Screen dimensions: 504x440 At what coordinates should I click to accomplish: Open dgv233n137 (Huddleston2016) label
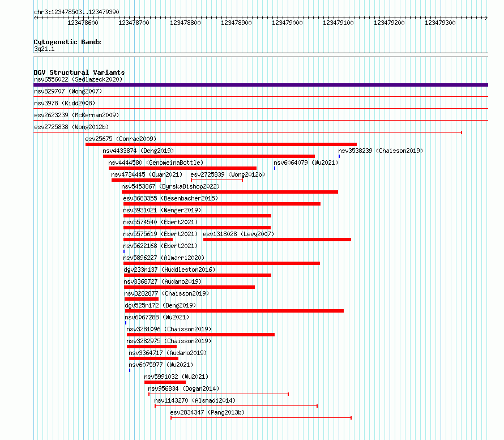click(169, 270)
